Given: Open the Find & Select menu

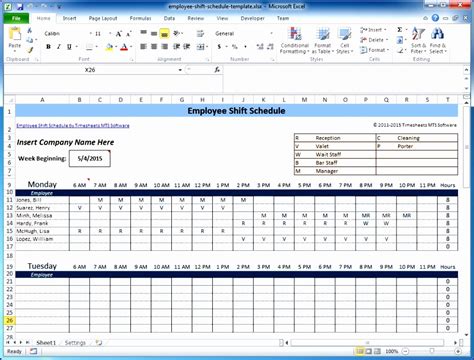Looking at the screenshot, I should point(438,40).
